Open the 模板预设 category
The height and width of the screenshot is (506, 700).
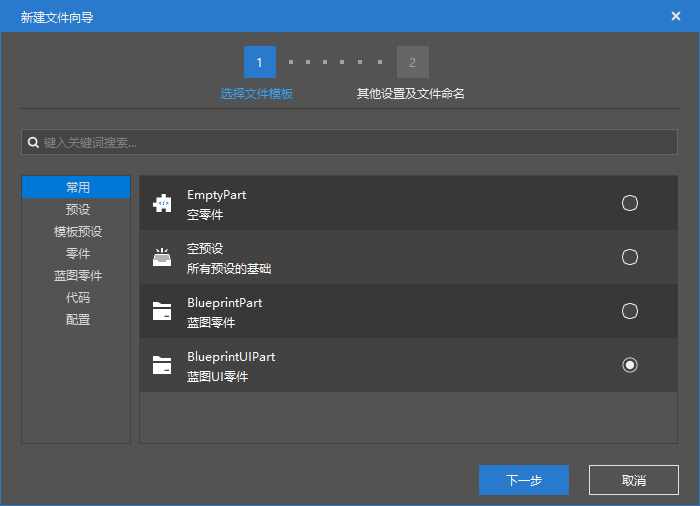click(x=77, y=231)
